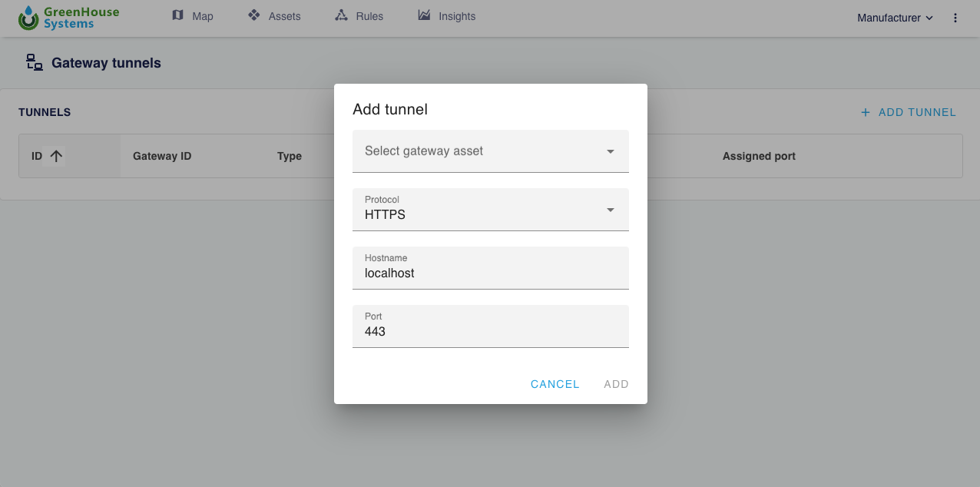Click the plus icon next to ADD TUNNEL

pyautogui.click(x=866, y=111)
